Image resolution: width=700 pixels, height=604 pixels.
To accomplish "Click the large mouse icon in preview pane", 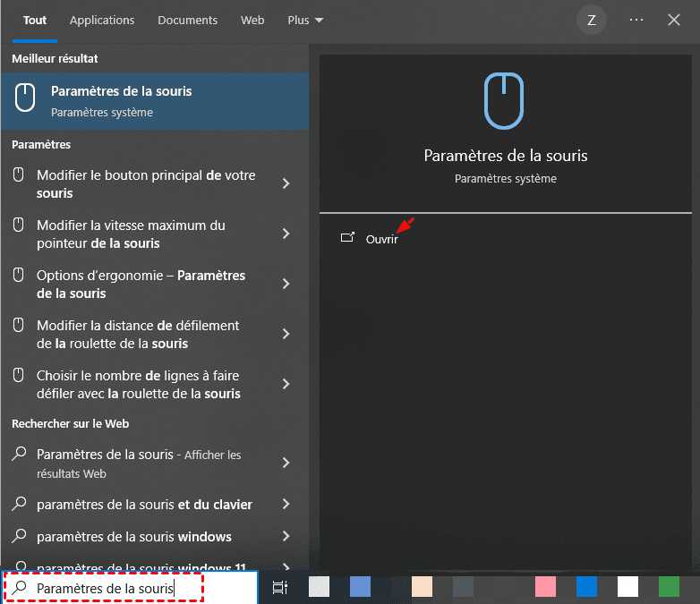I will pyautogui.click(x=504, y=101).
